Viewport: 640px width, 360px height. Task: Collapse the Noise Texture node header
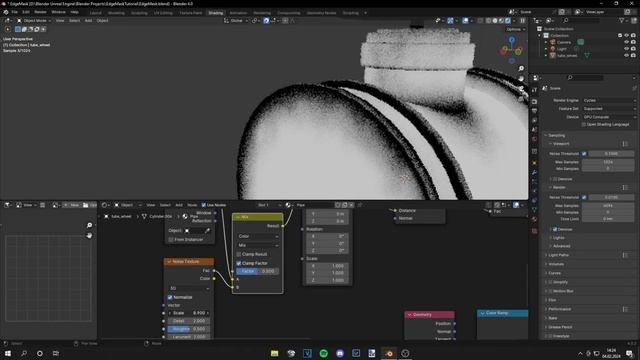169,261
